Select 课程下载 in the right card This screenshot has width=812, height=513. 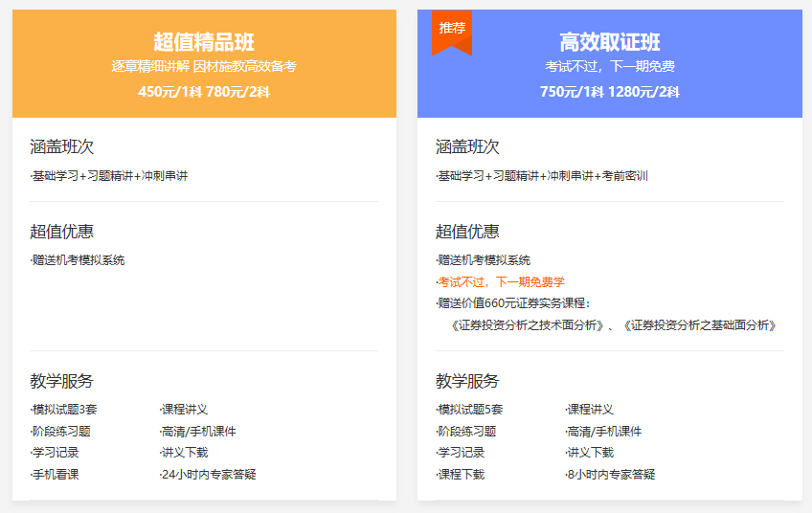tap(462, 474)
